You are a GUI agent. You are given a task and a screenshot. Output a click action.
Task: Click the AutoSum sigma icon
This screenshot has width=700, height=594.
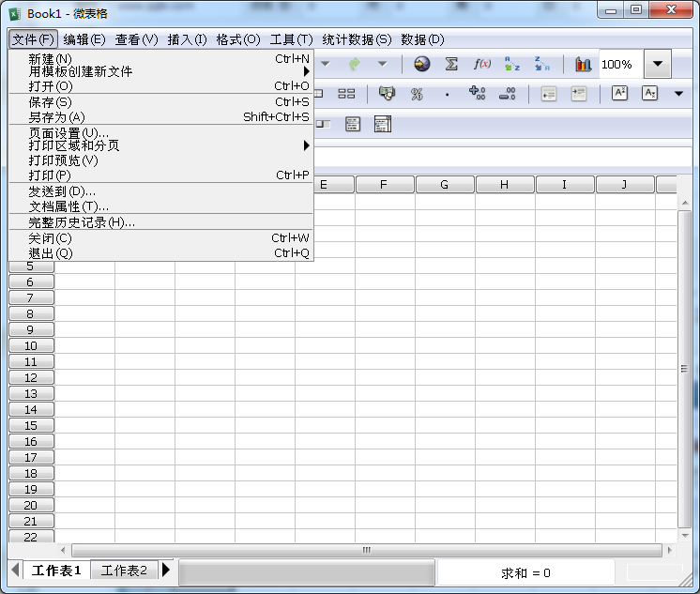(451, 64)
